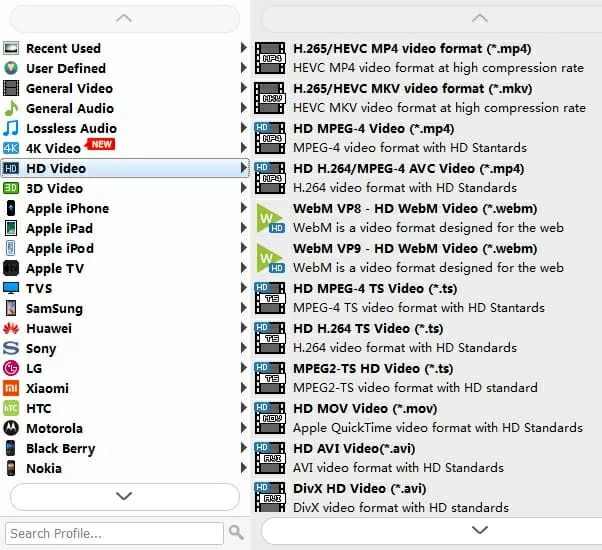Select HD H.264 TS Video (*.ts)
This screenshot has width=602, height=550.
pos(427,338)
